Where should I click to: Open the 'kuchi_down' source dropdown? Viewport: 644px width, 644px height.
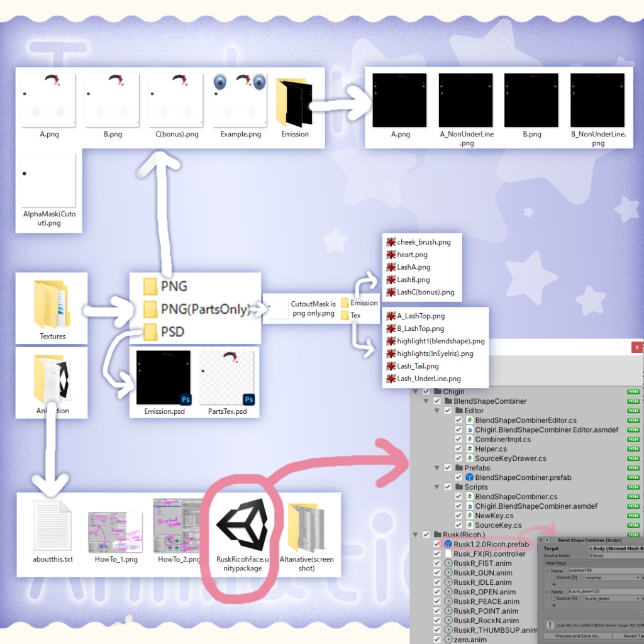click(613, 599)
